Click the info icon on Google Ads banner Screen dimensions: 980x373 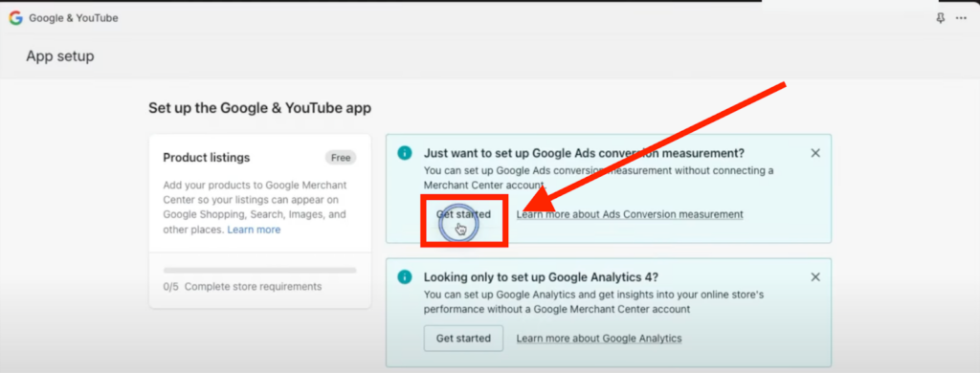(x=405, y=153)
